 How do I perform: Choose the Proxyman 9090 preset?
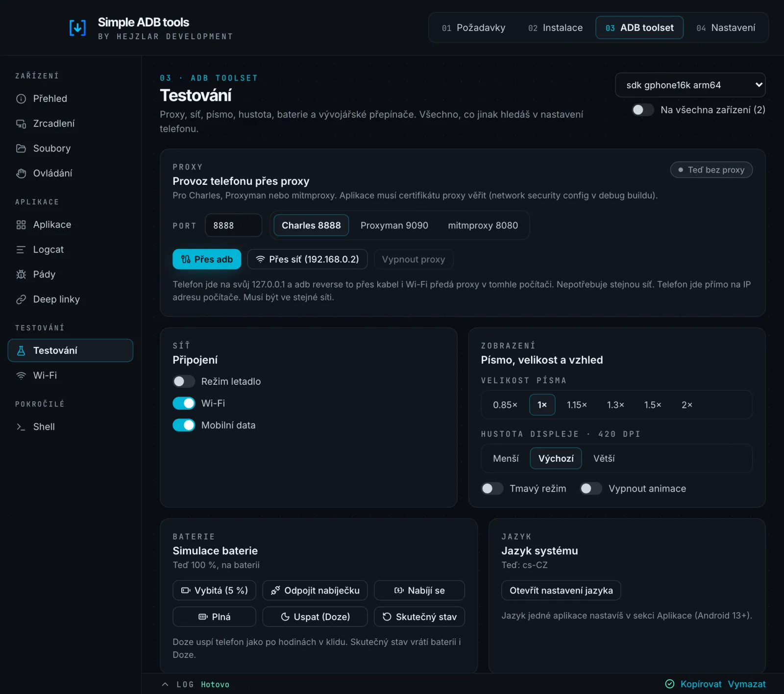(394, 225)
